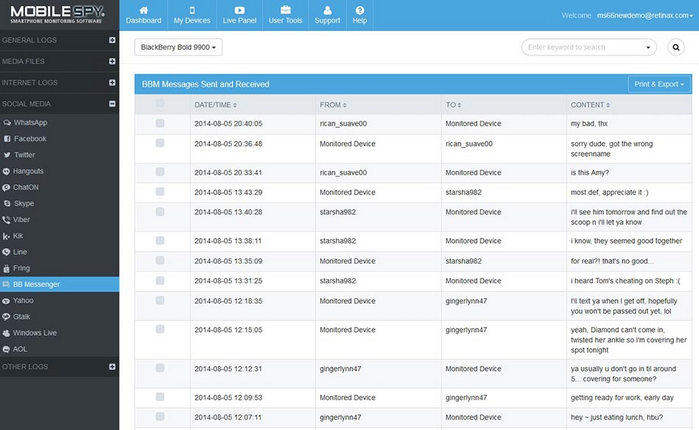Click the Yahoo sidebar icon

[6, 300]
